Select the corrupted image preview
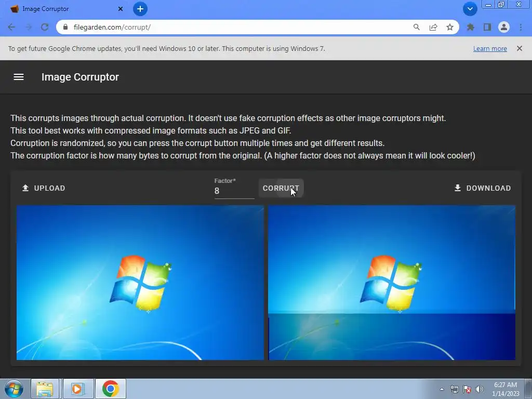The image size is (532, 399). pos(392,283)
